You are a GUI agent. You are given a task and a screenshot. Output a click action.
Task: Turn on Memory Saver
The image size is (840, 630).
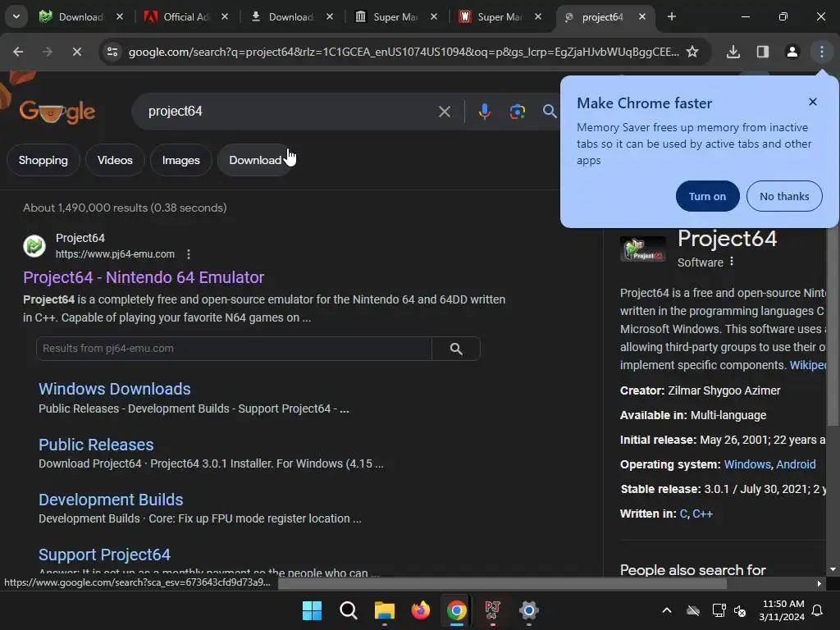click(708, 196)
